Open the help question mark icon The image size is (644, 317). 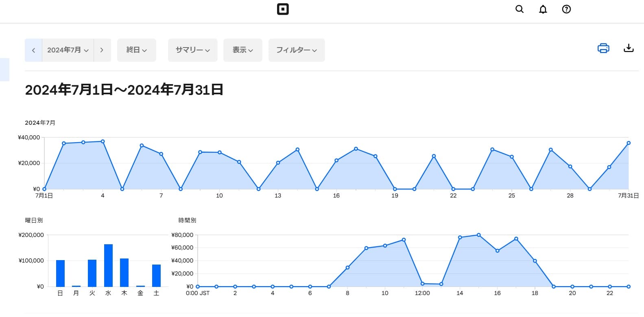click(x=566, y=9)
